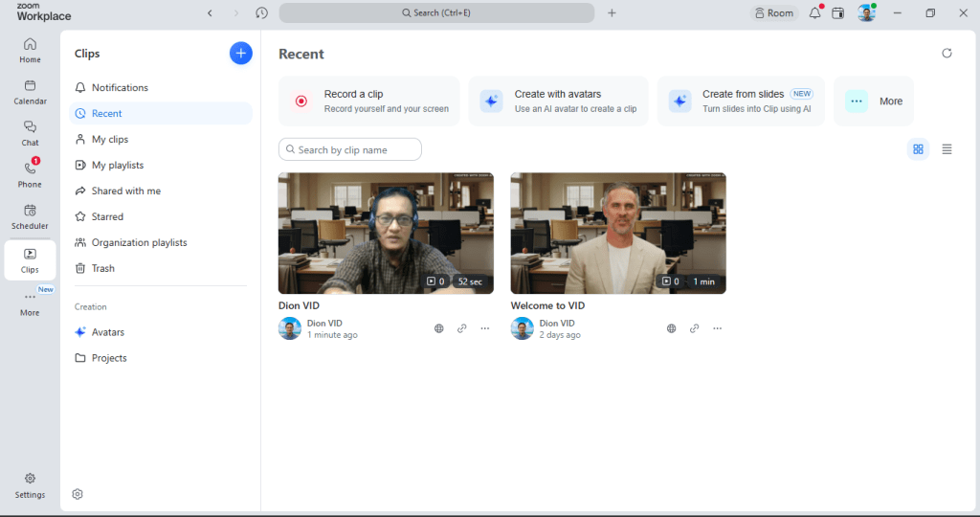Viewport: 980px width, 517px height.
Task: Open the Welcome to VID clip thumbnail
Action: tap(618, 234)
